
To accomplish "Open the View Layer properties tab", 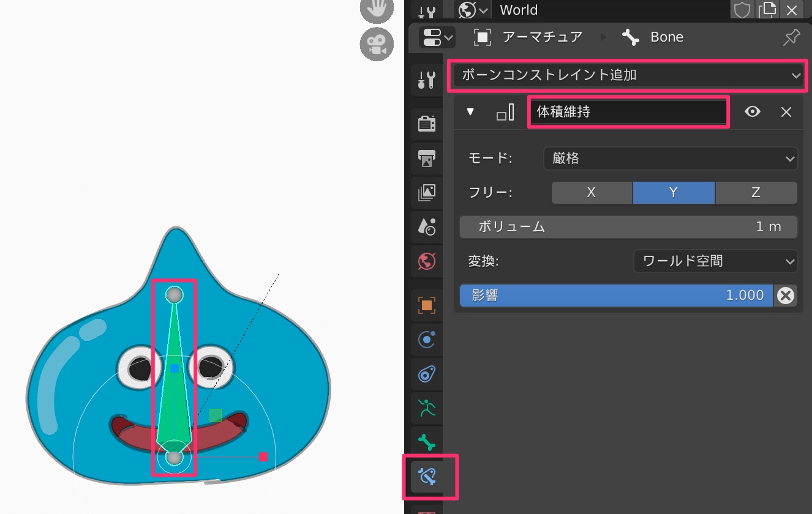I will point(427,193).
